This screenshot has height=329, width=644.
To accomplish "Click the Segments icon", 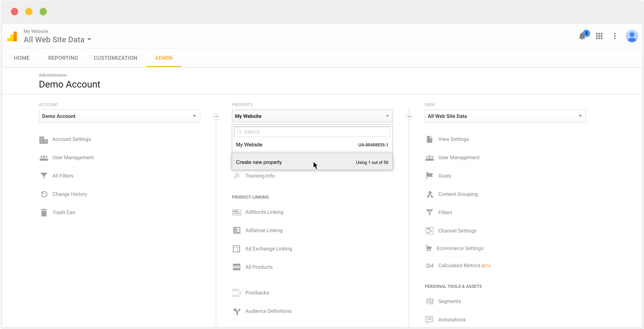I will (x=430, y=301).
